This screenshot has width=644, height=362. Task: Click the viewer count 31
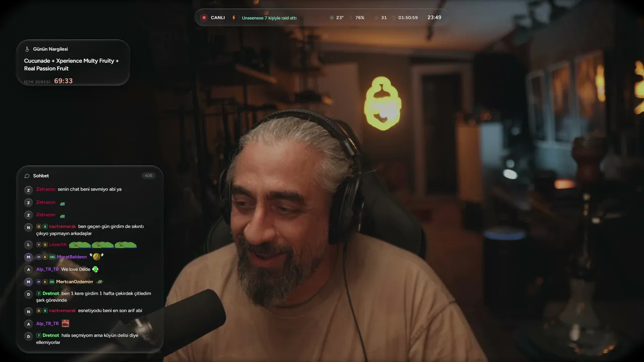click(384, 18)
